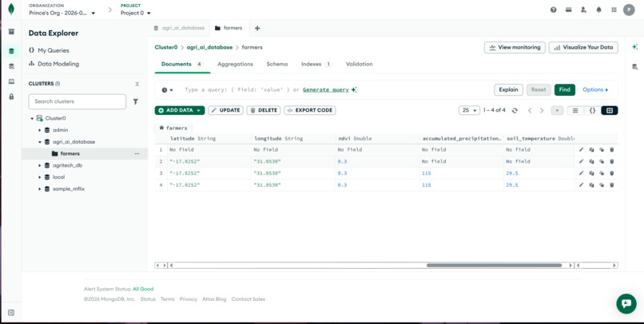644x324 pixels.
Task: Open the 25 per page dropdown
Action: click(469, 110)
